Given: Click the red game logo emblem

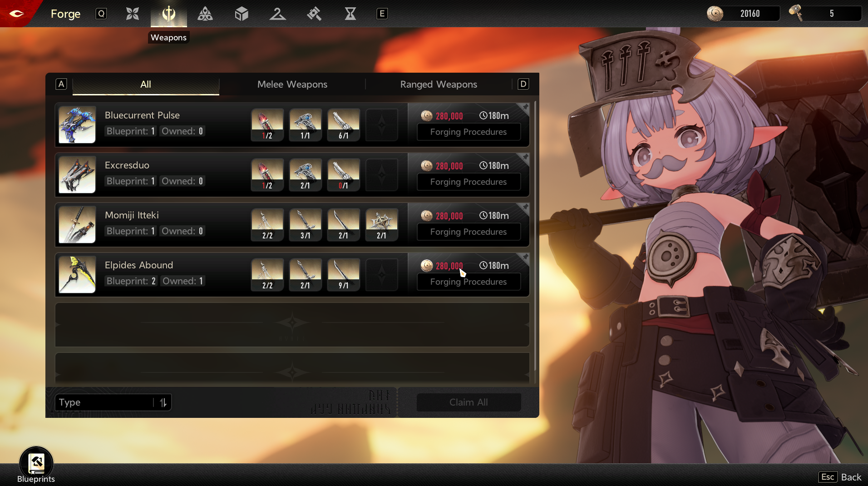Looking at the screenshot, I should pyautogui.click(x=16, y=14).
